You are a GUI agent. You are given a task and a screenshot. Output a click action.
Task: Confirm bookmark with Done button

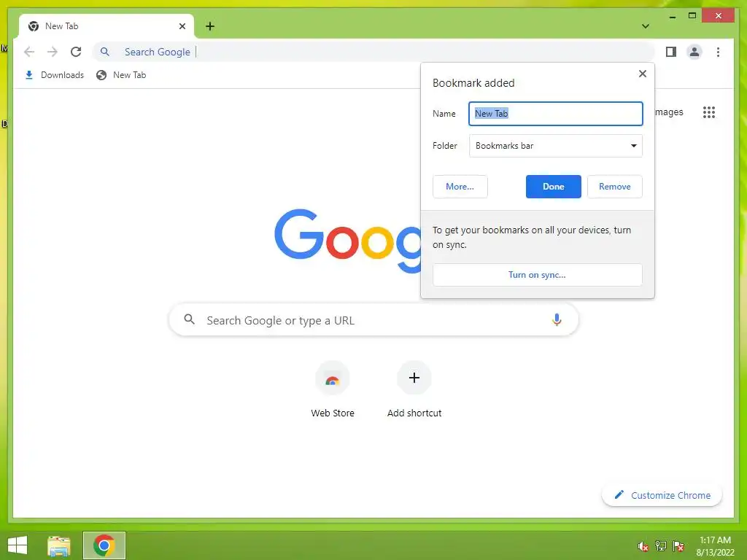(553, 187)
